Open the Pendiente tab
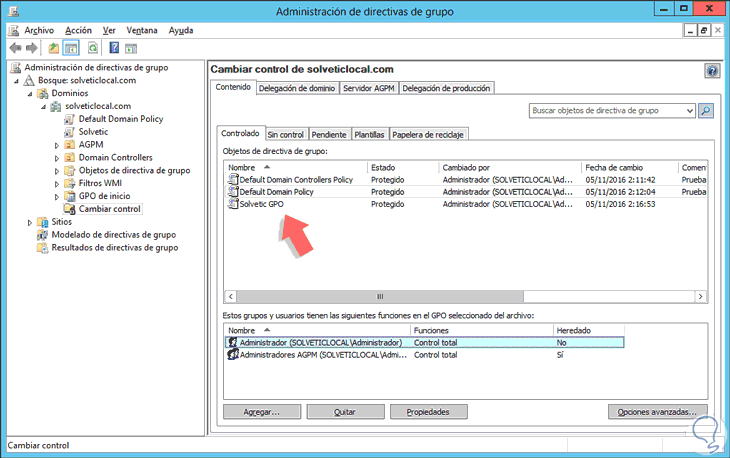The width and height of the screenshot is (730, 458). coord(329,135)
